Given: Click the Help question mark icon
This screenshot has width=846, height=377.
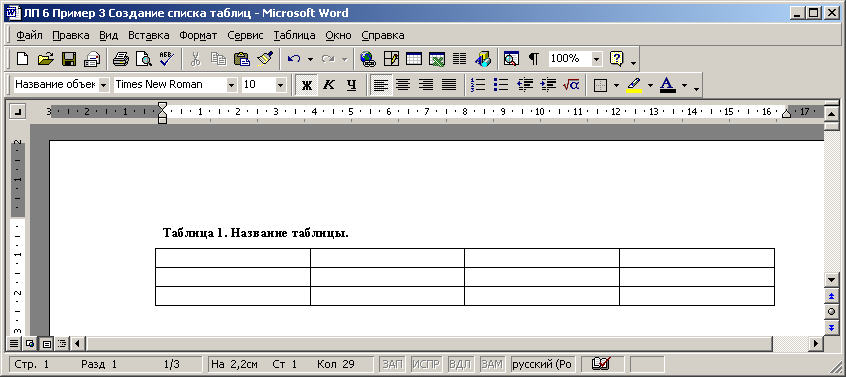Looking at the screenshot, I should pos(616,58).
